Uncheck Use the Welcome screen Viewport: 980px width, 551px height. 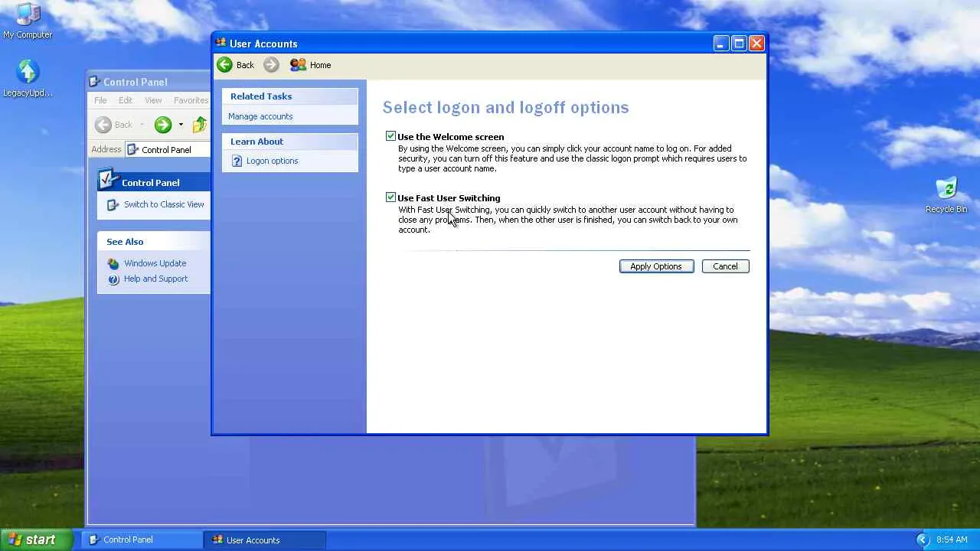390,136
